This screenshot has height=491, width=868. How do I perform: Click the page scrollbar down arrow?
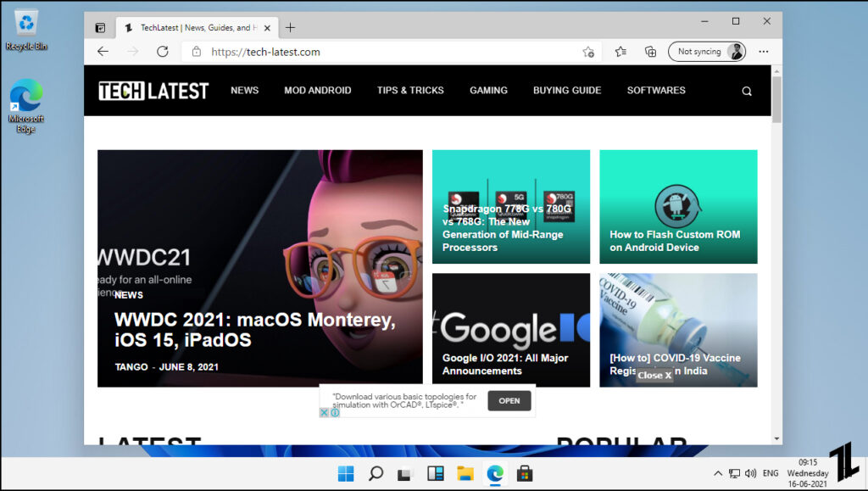pyautogui.click(x=776, y=439)
